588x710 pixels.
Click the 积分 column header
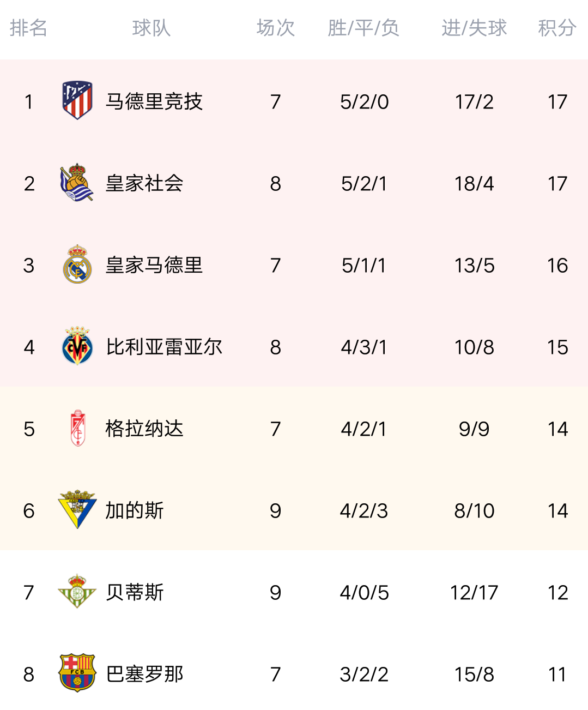[x=557, y=28]
